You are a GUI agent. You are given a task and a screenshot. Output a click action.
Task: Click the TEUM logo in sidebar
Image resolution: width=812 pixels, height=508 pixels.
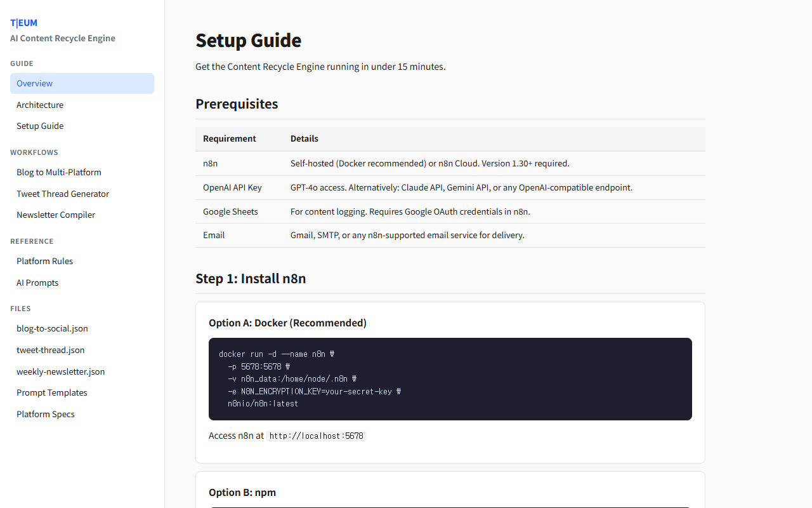[x=23, y=23]
